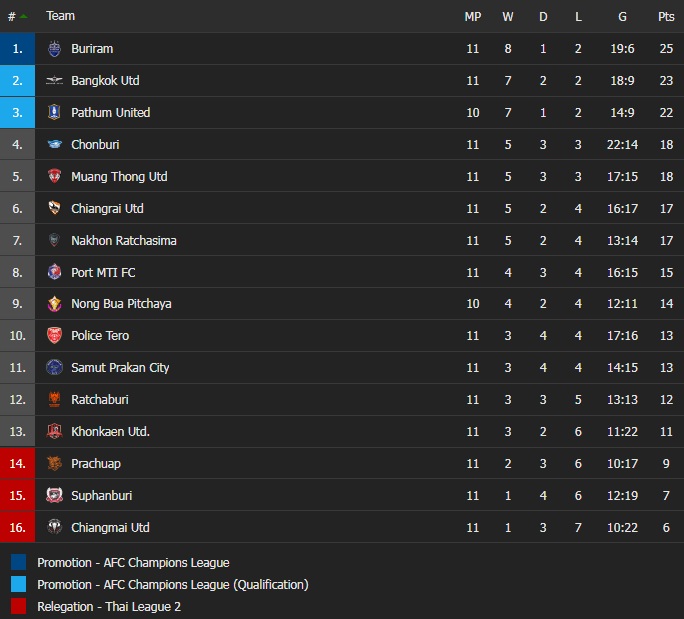Sort standings by Pts column header

(x=666, y=16)
